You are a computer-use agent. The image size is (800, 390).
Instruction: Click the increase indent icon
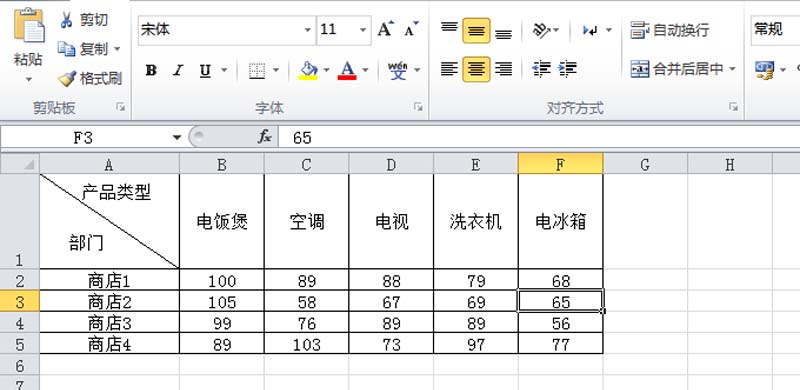coord(567,69)
